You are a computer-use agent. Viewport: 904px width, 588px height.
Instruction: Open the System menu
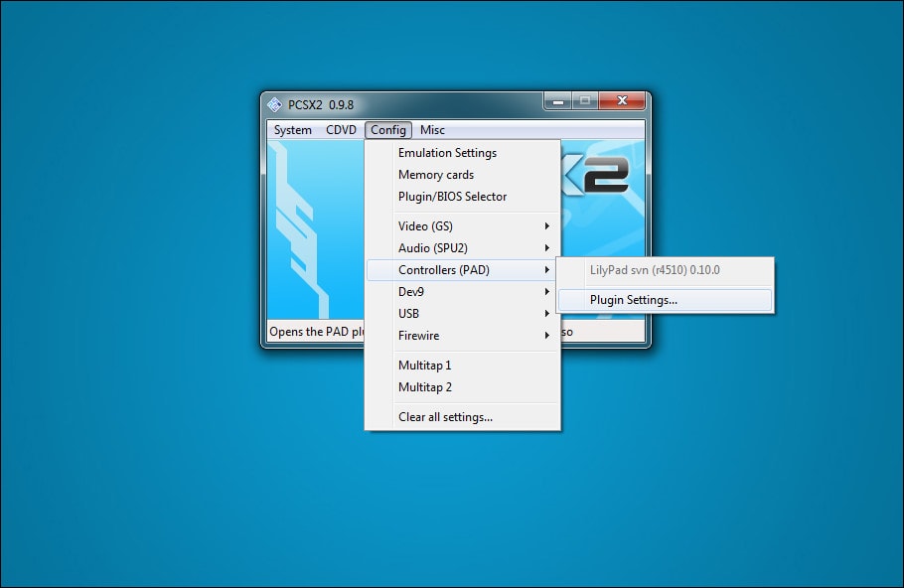click(x=293, y=130)
